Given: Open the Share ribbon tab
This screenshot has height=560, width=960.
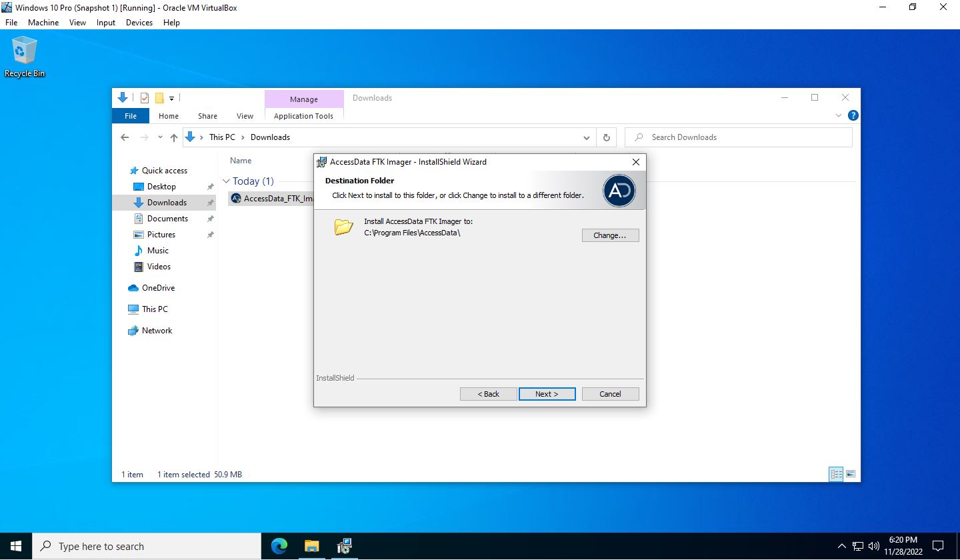Looking at the screenshot, I should (x=207, y=116).
